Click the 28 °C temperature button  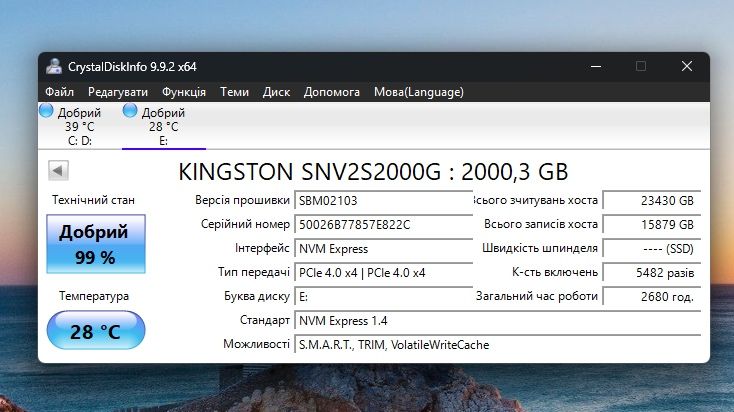coord(96,330)
